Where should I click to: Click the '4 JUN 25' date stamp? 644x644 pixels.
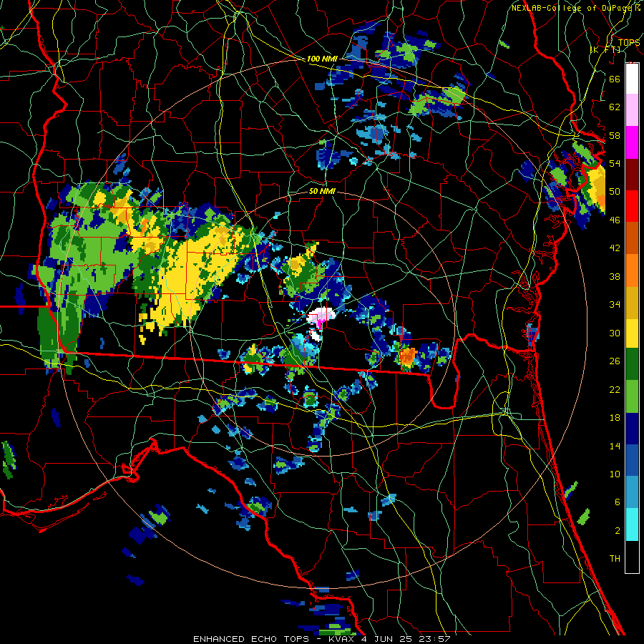point(388,639)
